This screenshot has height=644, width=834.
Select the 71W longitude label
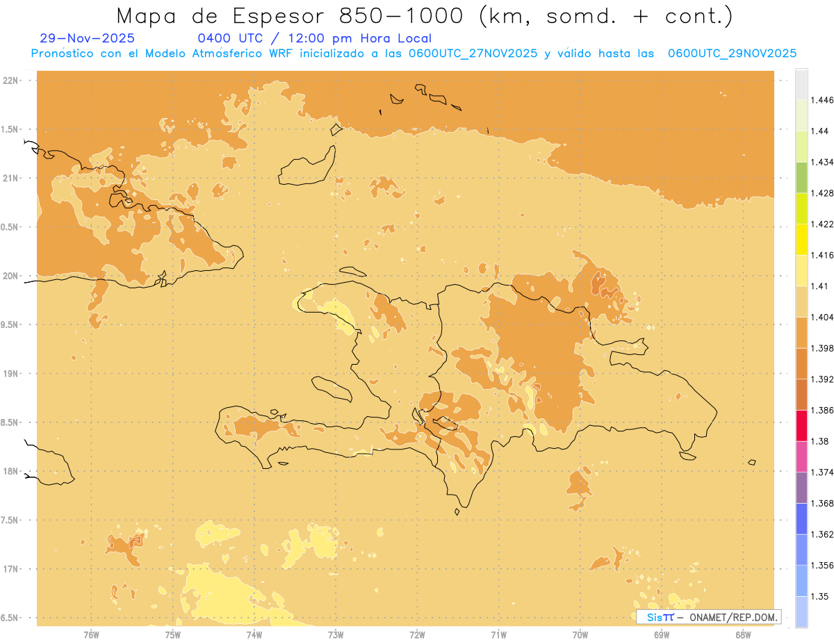pyautogui.click(x=498, y=634)
